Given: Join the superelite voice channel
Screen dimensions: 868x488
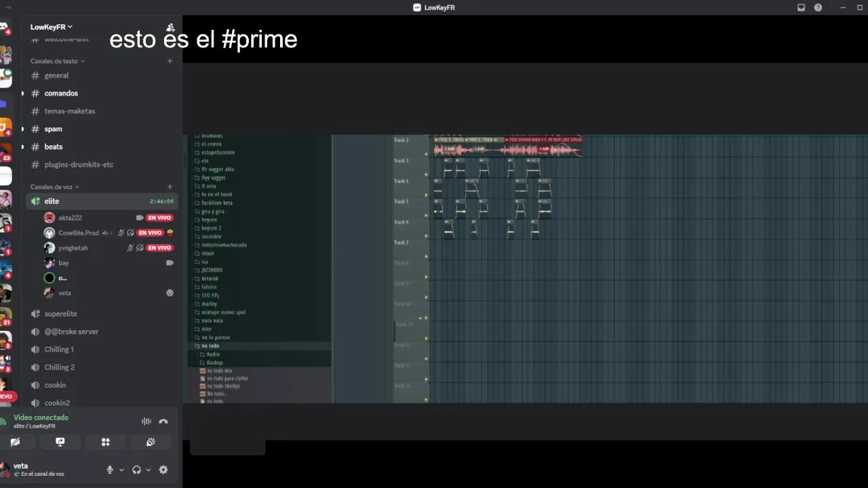Looking at the screenshot, I should point(102,314).
